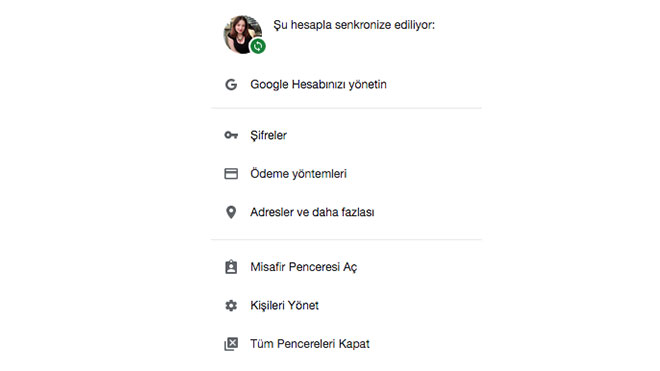This screenshot has width=660, height=371.
Task: Choose Tüm Pencereleri Kapat
Action: (346, 344)
